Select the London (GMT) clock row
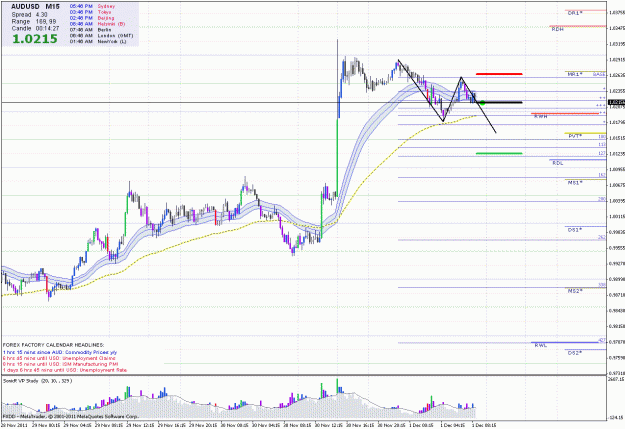625x429 pixels. (101, 35)
